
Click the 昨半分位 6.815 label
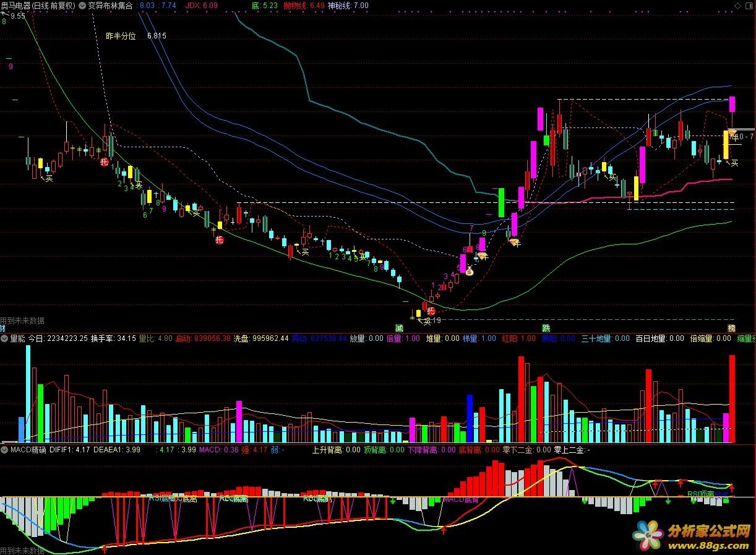click(136, 36)
